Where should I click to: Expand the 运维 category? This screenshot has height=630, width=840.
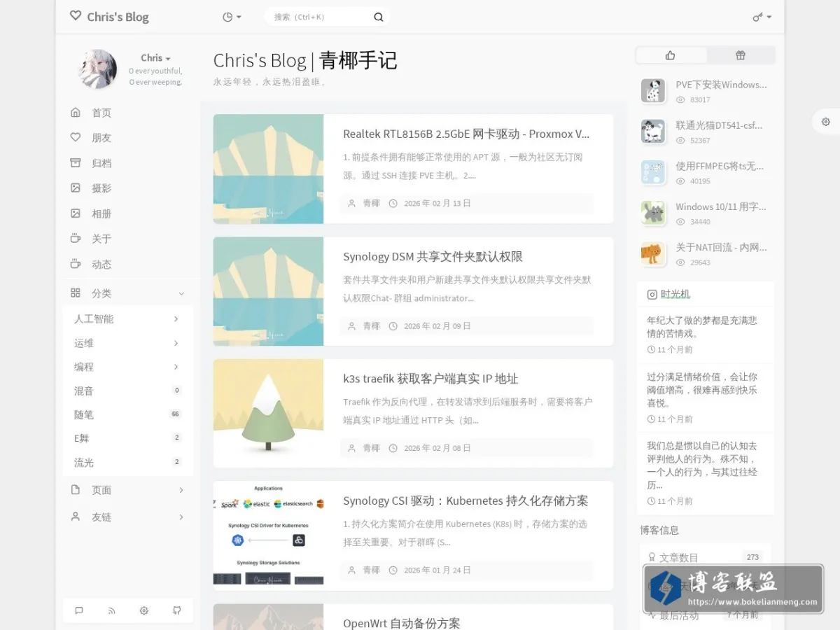(x=176, y=343)
